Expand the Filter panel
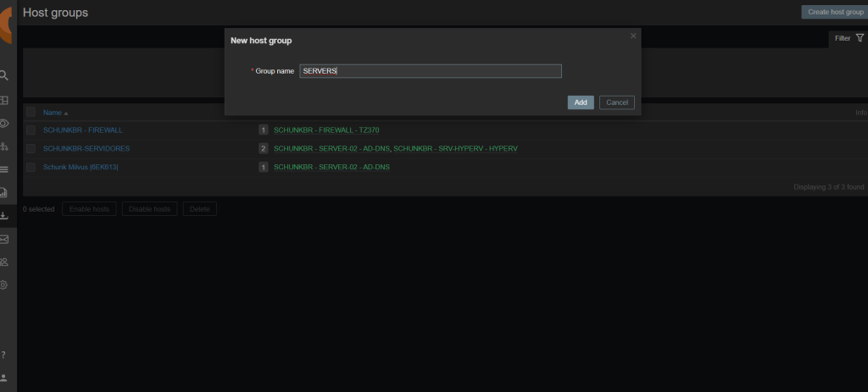This screenshot has width=868, height=392. click(x=849, y=38)
